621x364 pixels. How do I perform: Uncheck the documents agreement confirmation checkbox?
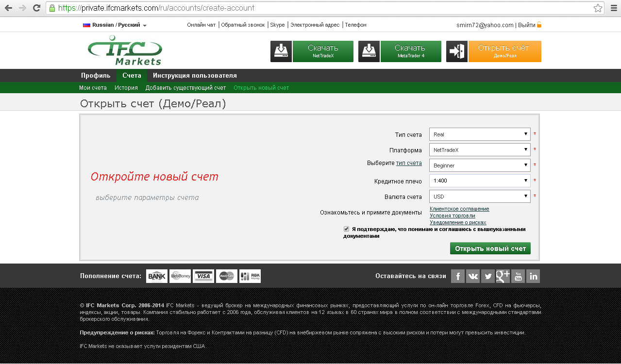[346, 229]
